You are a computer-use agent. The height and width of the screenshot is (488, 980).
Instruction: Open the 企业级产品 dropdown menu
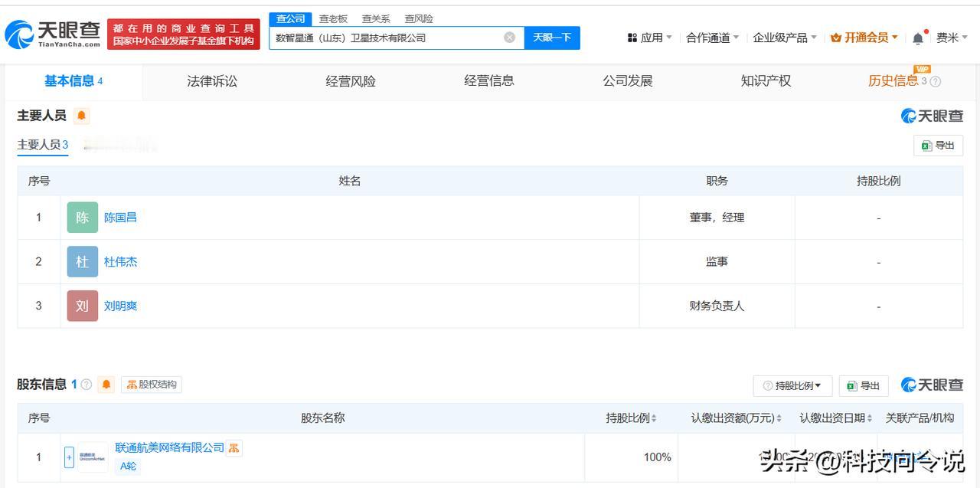point(785,38)
